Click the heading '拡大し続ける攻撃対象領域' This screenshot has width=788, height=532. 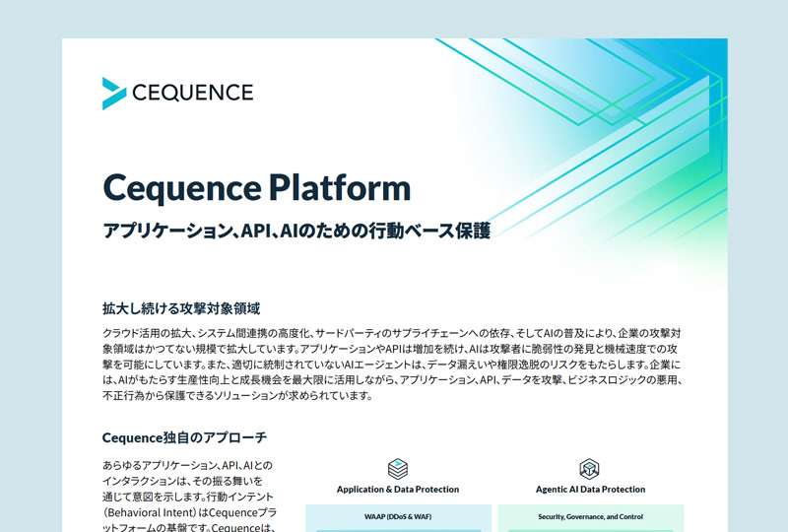click(x=181, y=308)
